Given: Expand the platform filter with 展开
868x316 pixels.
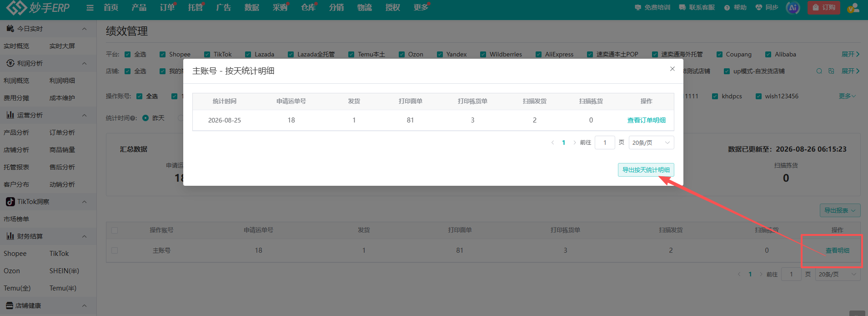Looking at the screenshot, I should click(x=850, y=54).
